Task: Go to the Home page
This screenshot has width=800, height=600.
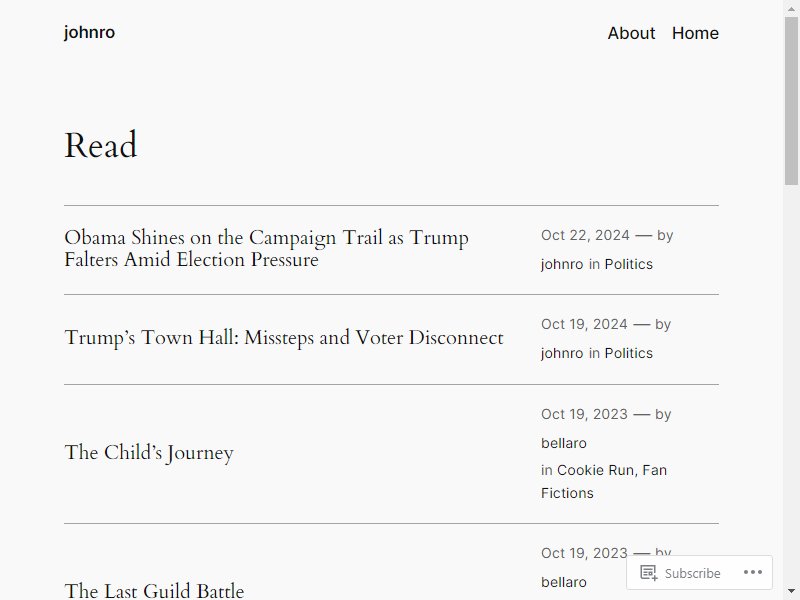Action: [695, 33]
